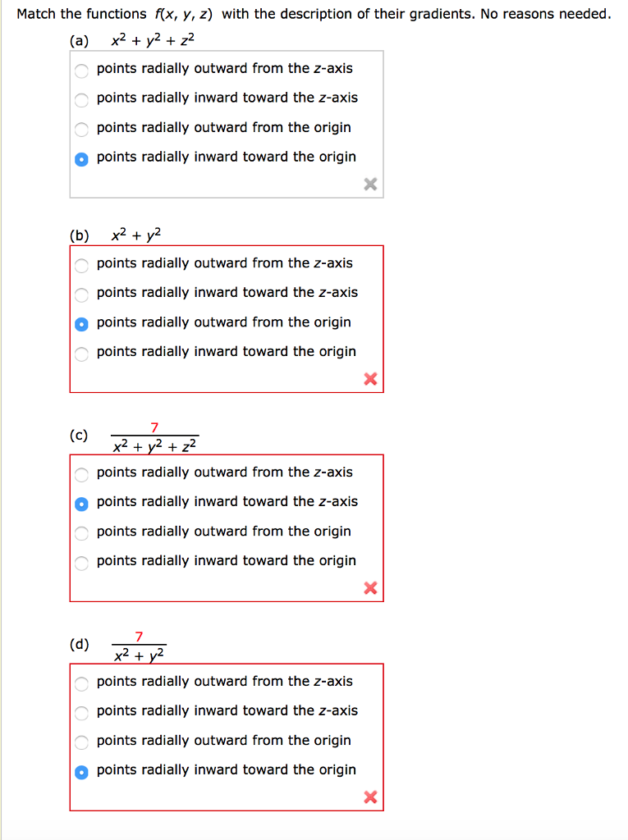Image resolution: width=628 pixels, height=840 pixels.
Task: Click the red X icon in part (a)
Action: [369, 185]
